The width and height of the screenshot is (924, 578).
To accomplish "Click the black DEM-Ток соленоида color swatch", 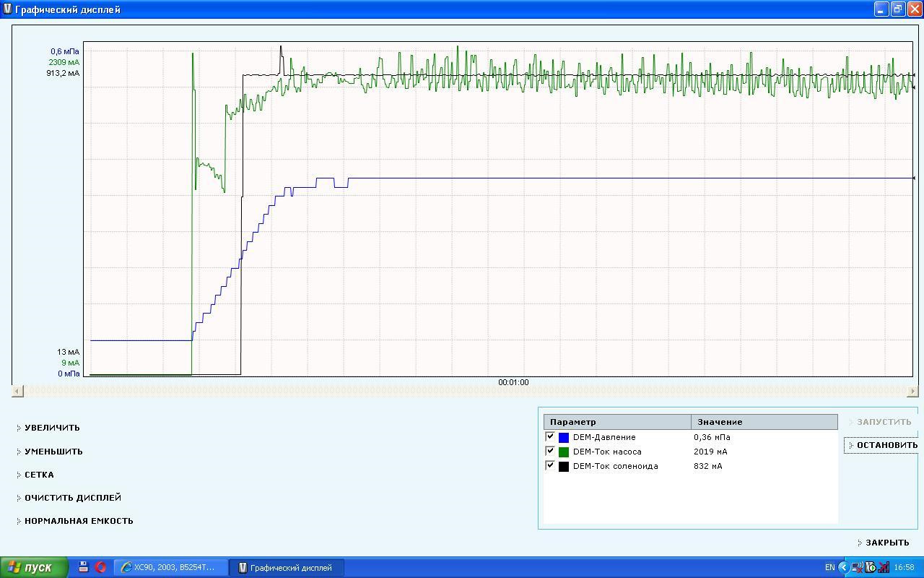I will (564, 467).
